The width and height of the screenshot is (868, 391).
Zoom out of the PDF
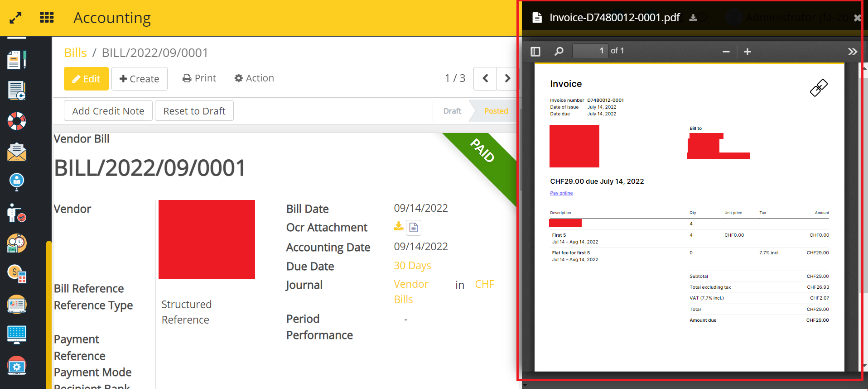pos(726,52)
